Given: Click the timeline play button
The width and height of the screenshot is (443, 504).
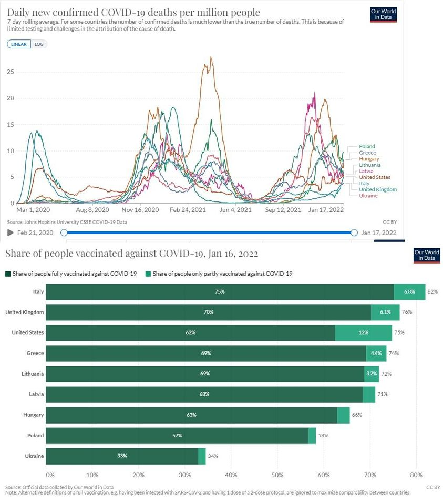Looking at the screenshot, I should [11, 233].
